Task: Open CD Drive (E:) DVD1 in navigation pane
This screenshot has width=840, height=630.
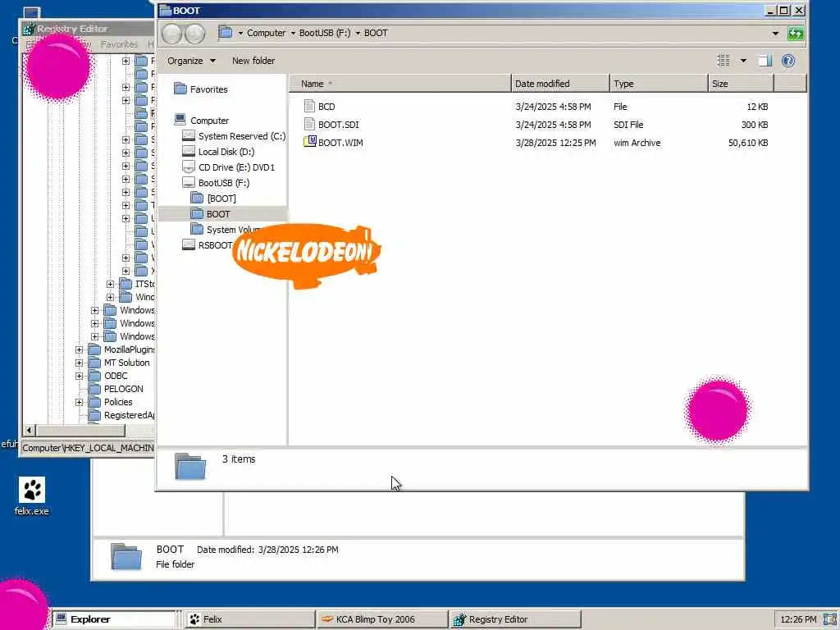Action: [236, 167]
